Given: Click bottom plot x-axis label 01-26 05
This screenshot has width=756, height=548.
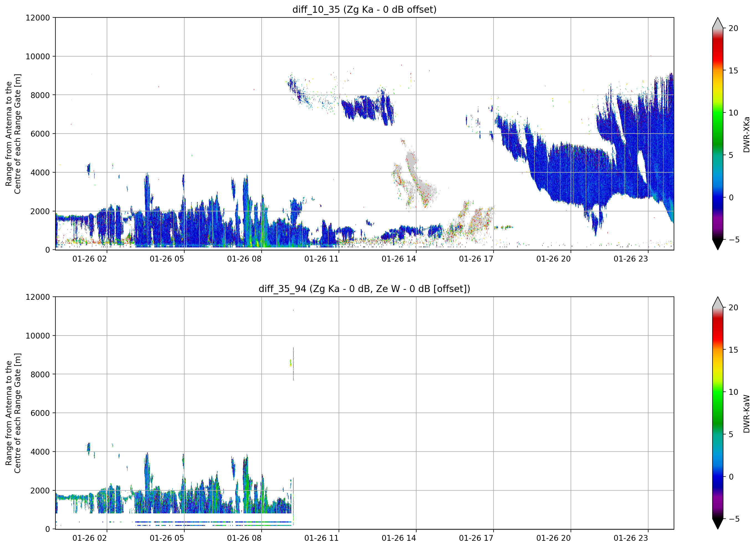Looking at the screenshot, I should point(167,538).
